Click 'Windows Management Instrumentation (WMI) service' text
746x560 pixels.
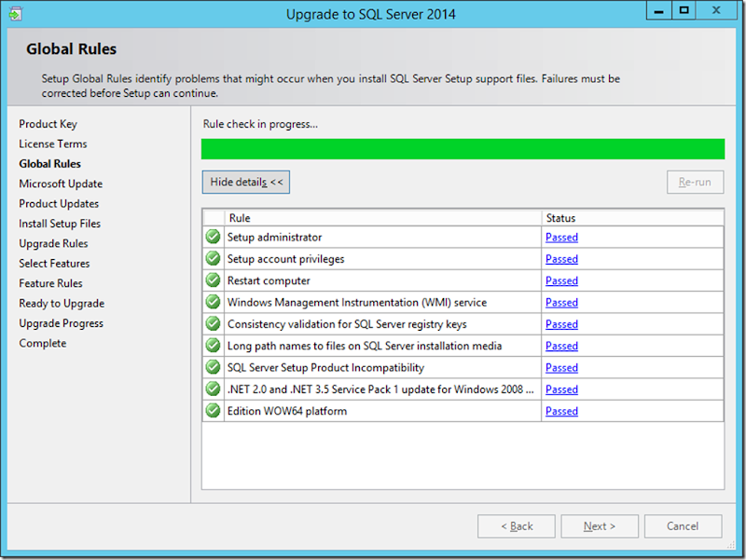click(357, 303)
